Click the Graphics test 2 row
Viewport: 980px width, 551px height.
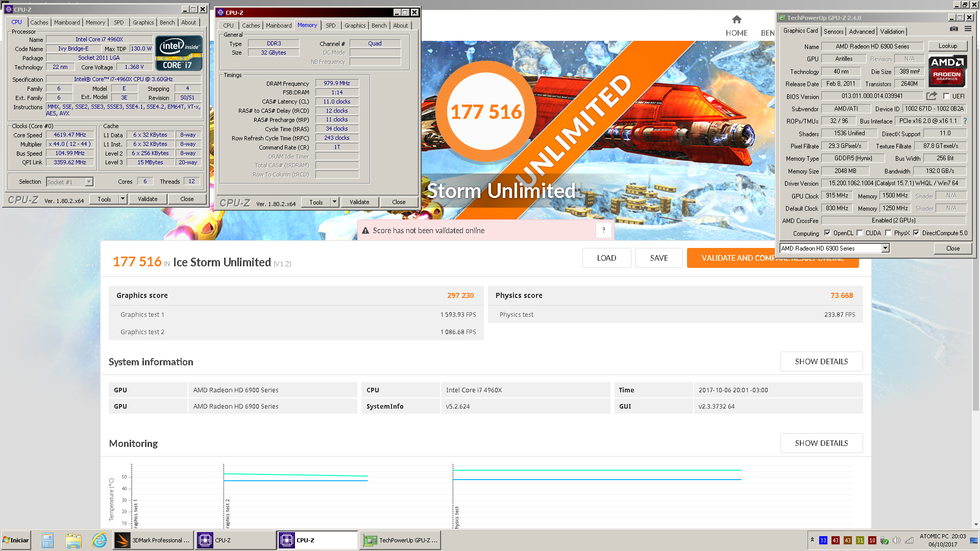[296, 332]
